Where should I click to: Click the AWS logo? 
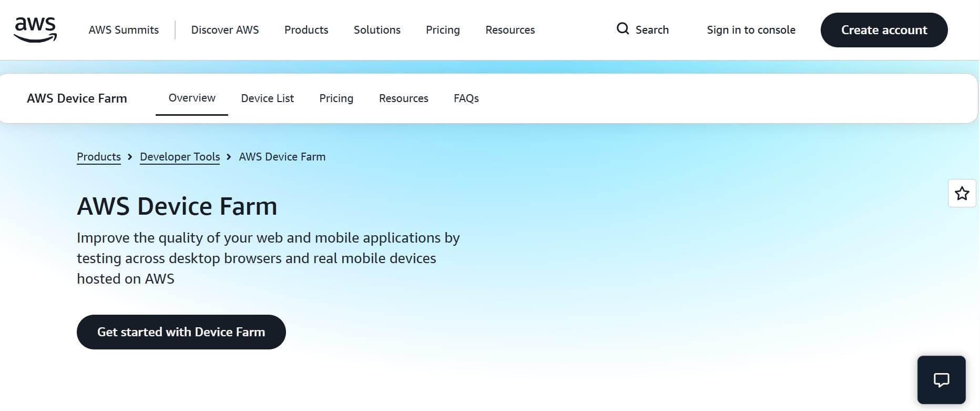pos(35,29)
